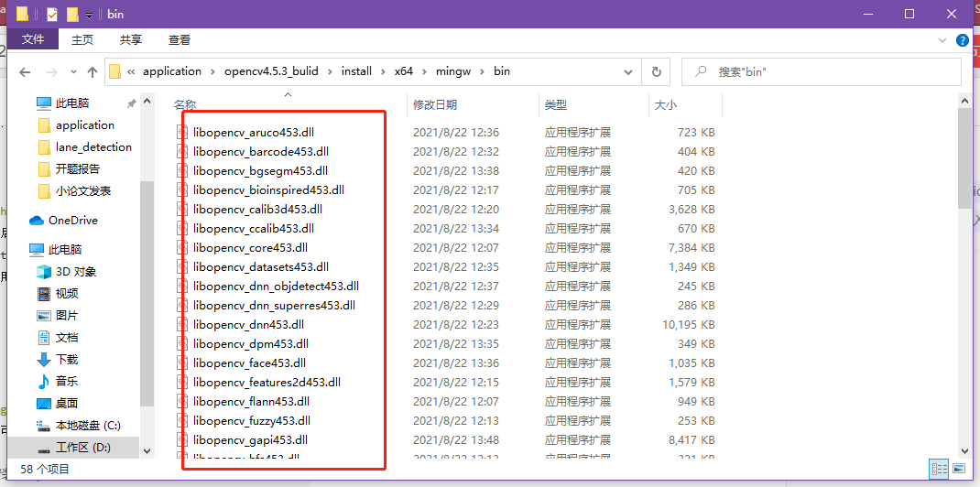Select file libopencv_calib3d453.dll

pyautogui.click(x=257, y=209)
